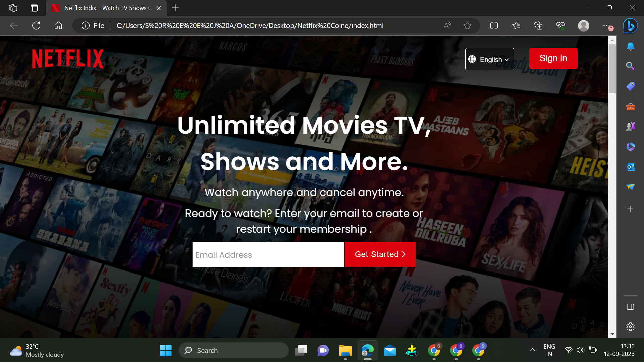Toggle the favorites star for this page

click(x=467, y=25)
